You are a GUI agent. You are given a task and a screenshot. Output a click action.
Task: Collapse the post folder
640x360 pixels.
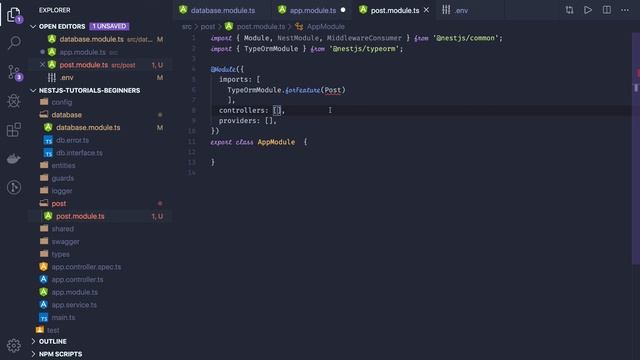[x=59, y=203]
